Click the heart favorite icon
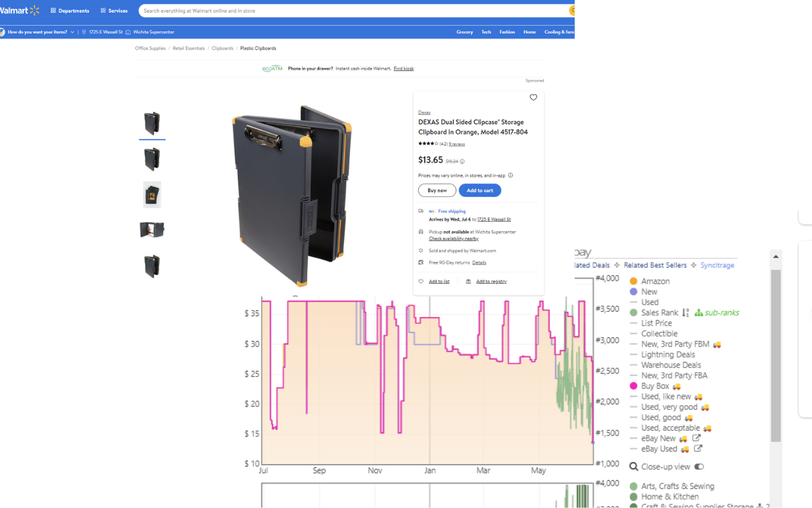The height and width of the screenshot is (508, 812). pos(534,97)
